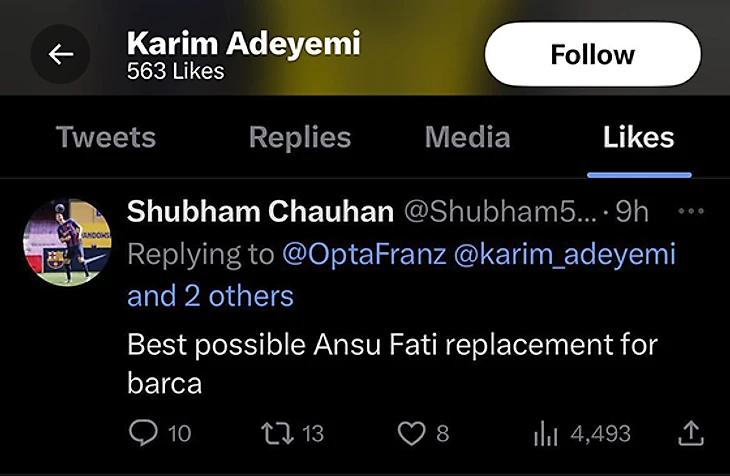Image resolution: width=730 pixels, height=476 pixels.
Task: Open the reply comment icon
Action: tap(145, 433)
